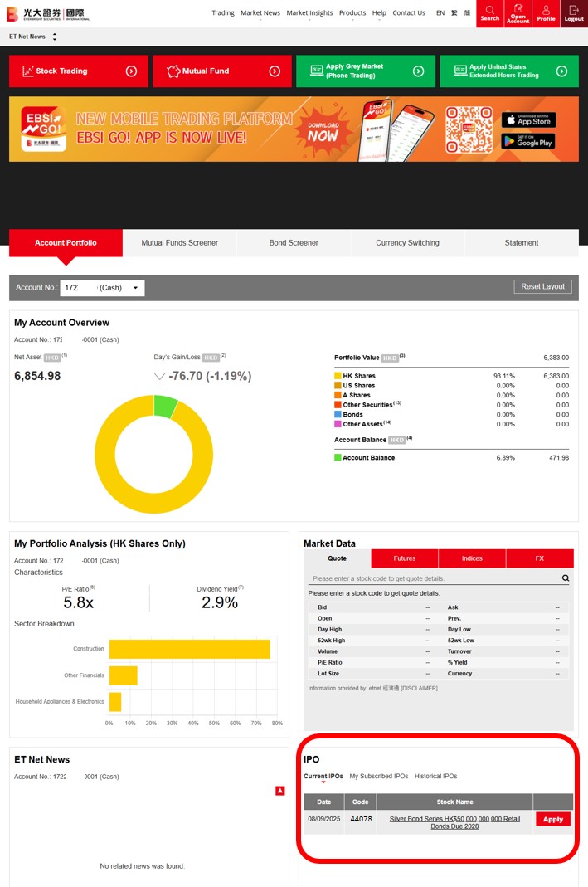Viewport: 588px width, 887px height.
Task: Click Apply for the Silver Bond IPO
Action: 553,819
